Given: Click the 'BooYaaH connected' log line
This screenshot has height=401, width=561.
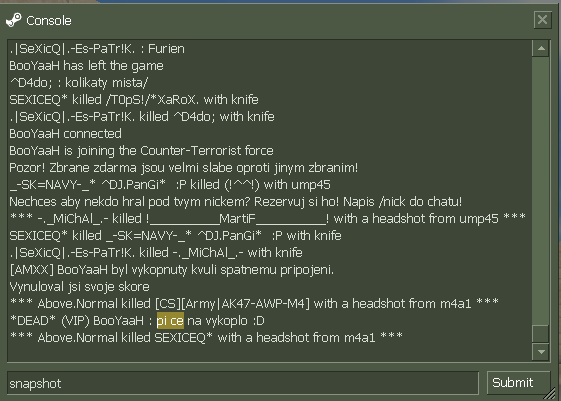Looking at the screenshot, I should 65,134.
